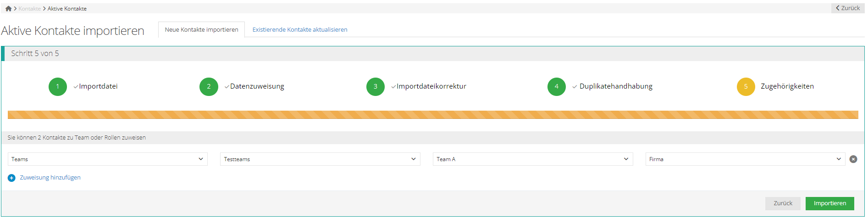
Task: Click the home icon in breadcrumb
Action: (8, 9)
